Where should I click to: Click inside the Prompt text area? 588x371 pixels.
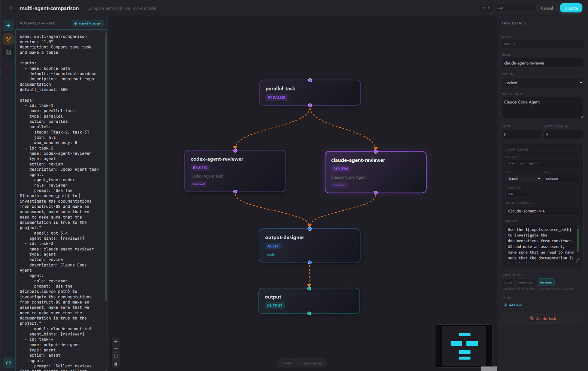coord(540,244)
